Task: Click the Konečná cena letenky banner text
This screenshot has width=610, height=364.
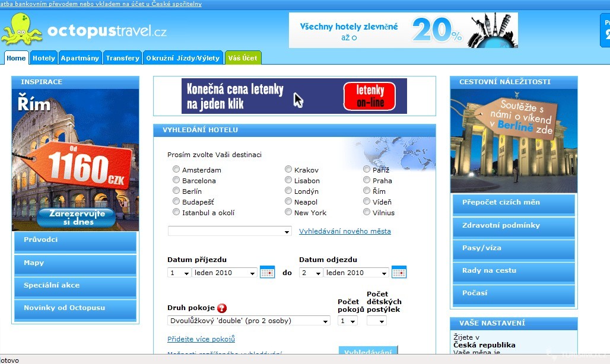Action: click(x=235, y=97)
